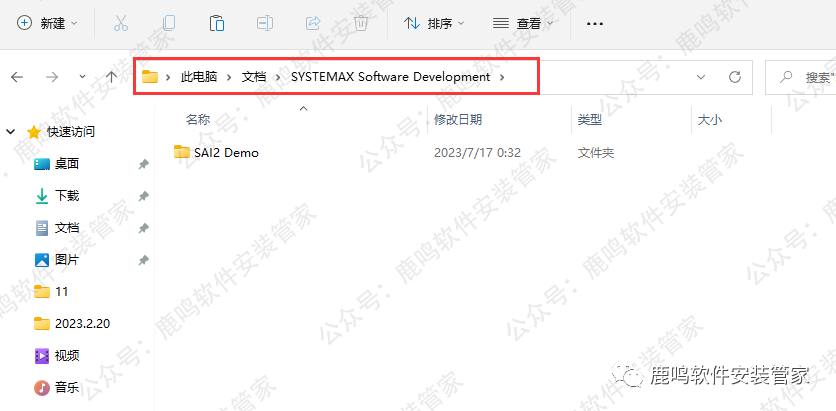Click the Delete trash bin icon
Screen dimensions: 836x411
tap(360, 22)
